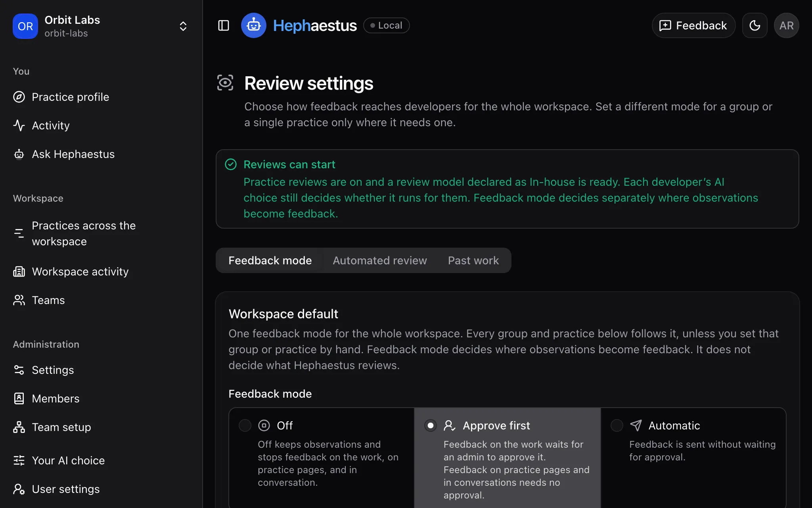Image resolution: width=812 pixels, height=508 pixels.
Task: Click the Practices across the workspace icon
Action: point(19,233)
